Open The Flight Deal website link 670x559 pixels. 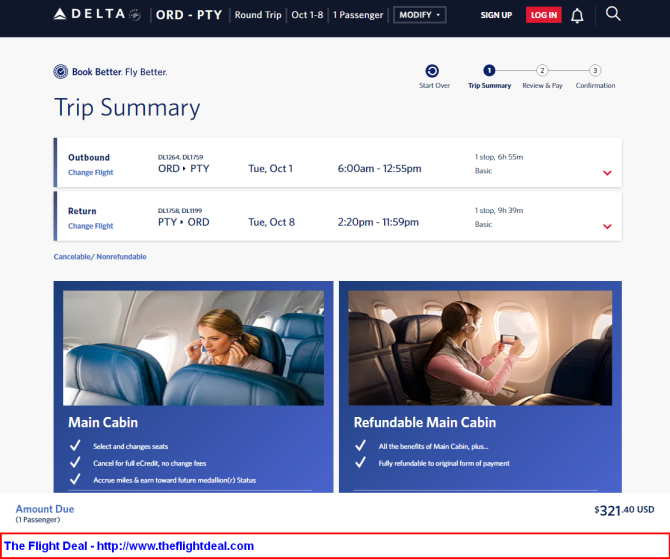pos(130,546)
